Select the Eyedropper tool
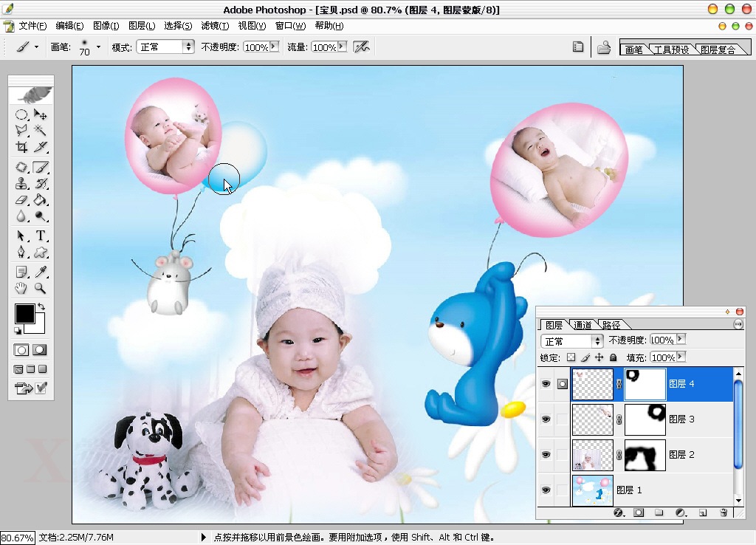This screenshot has height=545, width=756. click(41, 272)
